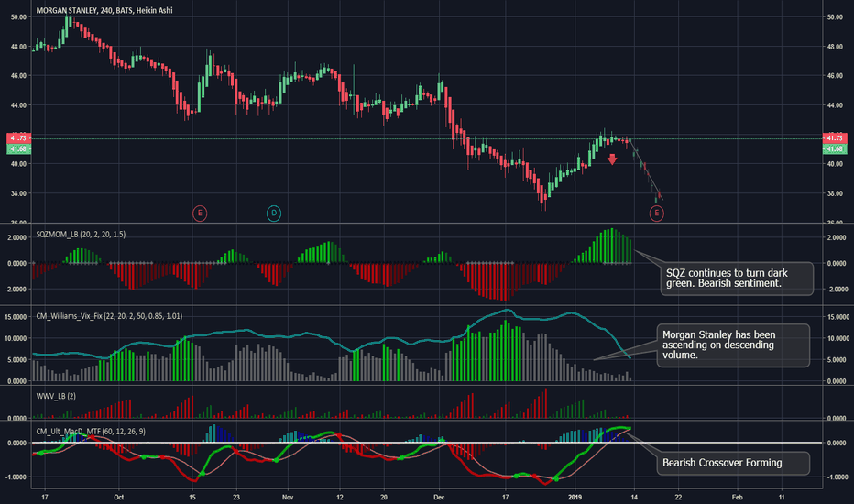Select the WWV_LB indicator label
Screen dimensions: 854x504
(56, 396)
